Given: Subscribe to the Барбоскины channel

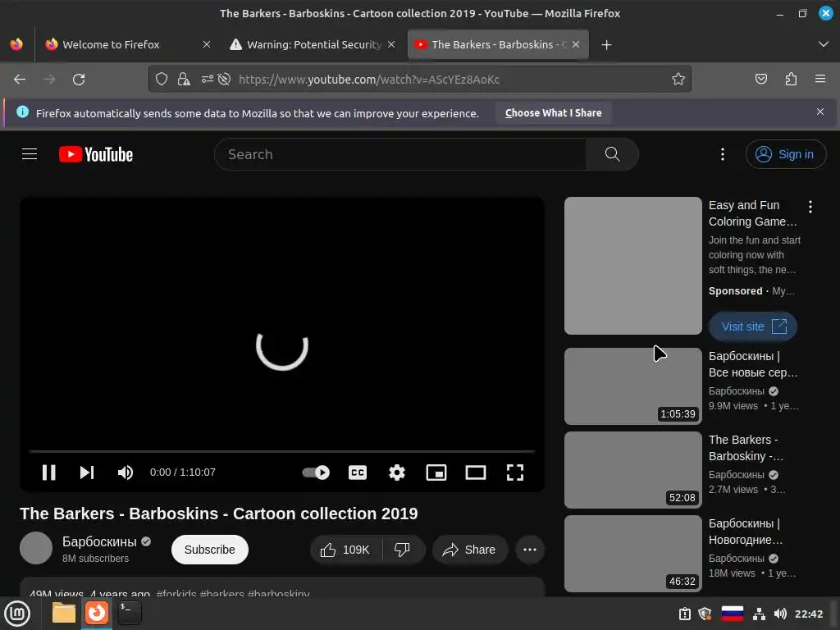Looking at the screenshot, I should (x=209, y=550).
